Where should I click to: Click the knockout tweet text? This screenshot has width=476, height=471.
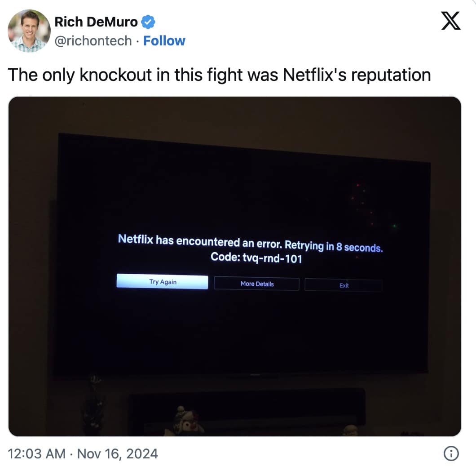point(219,75)
